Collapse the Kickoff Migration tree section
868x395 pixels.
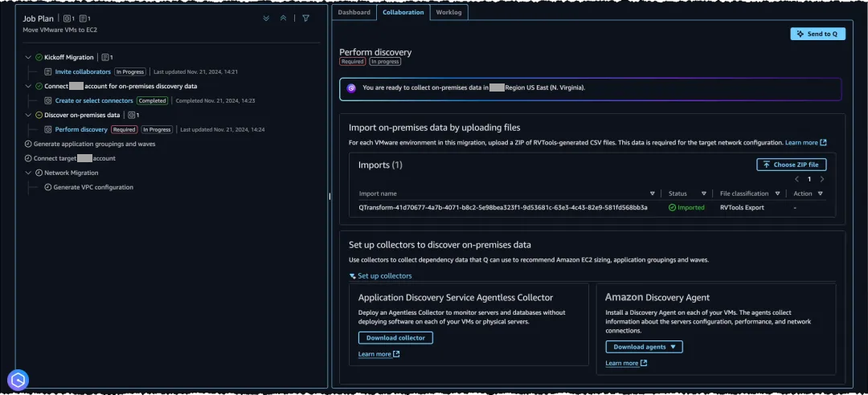[x=29, y=58]
